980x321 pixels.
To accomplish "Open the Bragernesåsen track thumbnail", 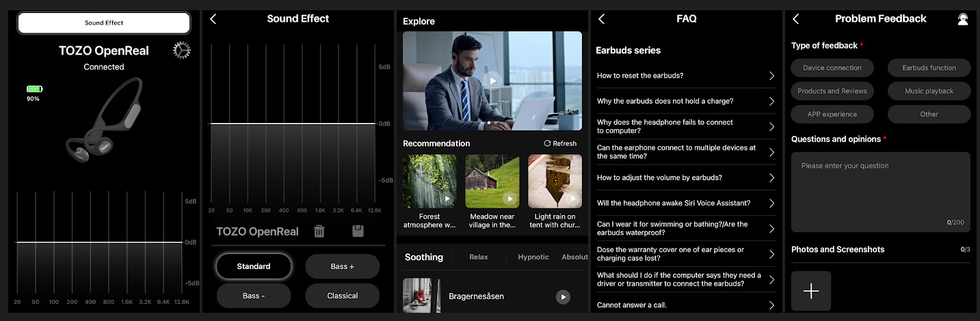I will pos(421,295).
